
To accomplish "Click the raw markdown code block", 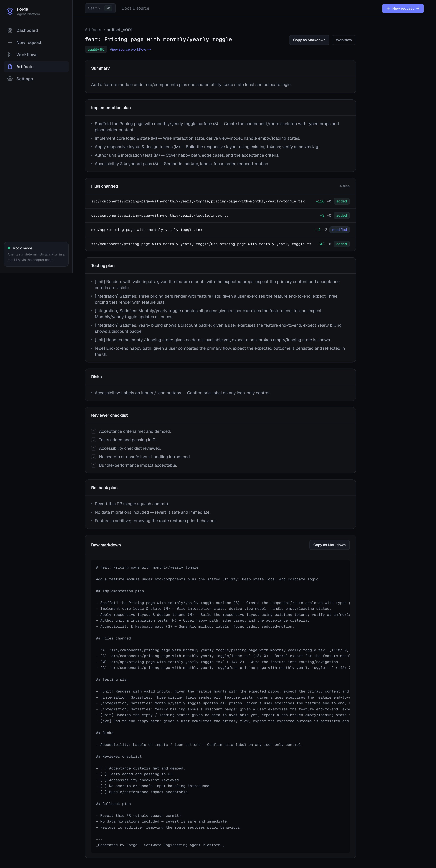I will [x=220, y=706].
